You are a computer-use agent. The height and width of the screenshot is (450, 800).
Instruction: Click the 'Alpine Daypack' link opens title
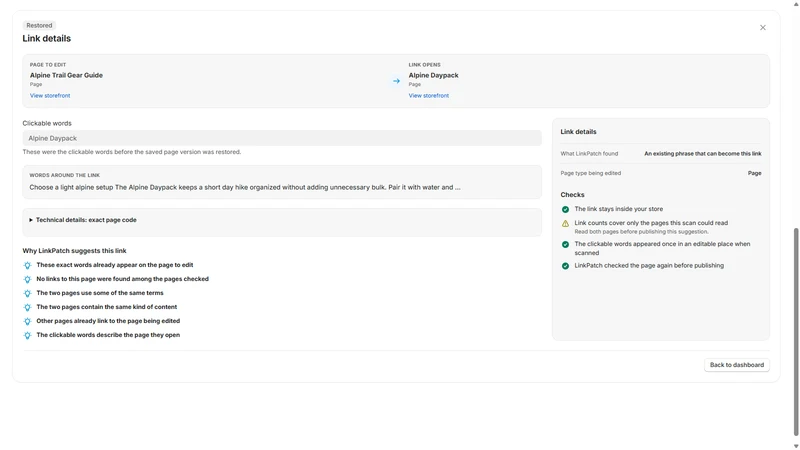(433, 75)
